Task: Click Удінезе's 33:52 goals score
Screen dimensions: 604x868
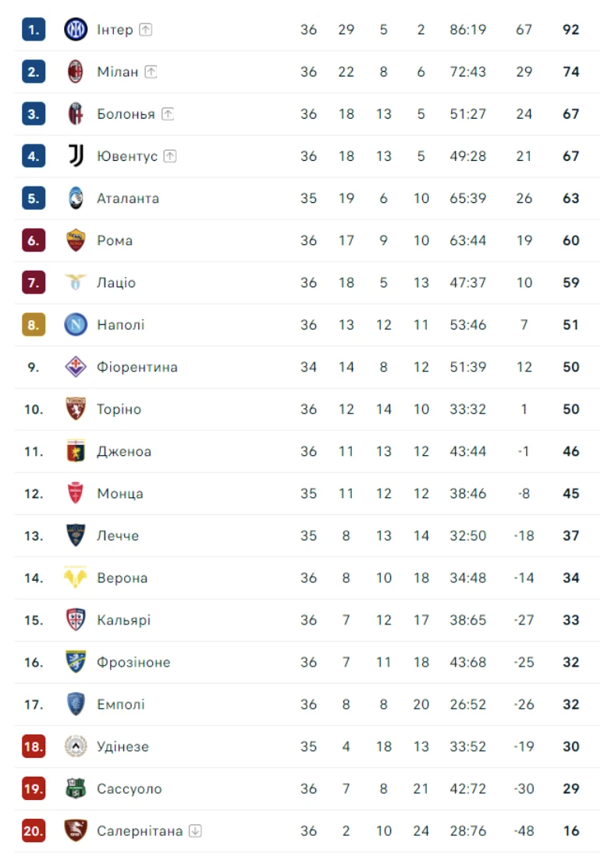Action: click(468, 746)
